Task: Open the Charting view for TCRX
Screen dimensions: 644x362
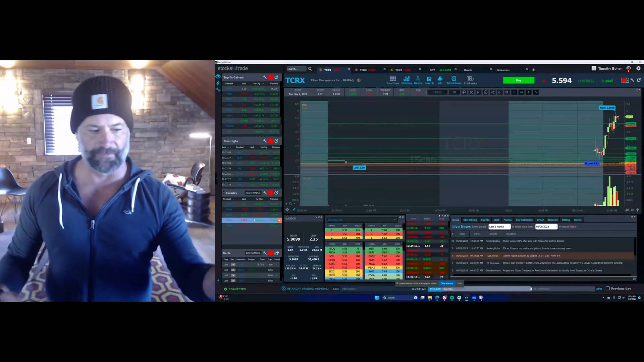Action: pyautogui.click(x=407, y=80)
